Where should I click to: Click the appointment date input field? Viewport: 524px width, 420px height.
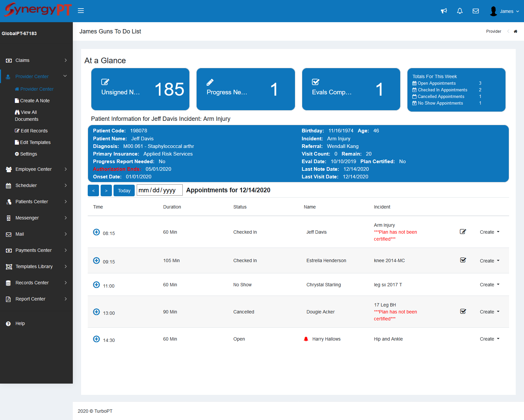tap(160, 190)
